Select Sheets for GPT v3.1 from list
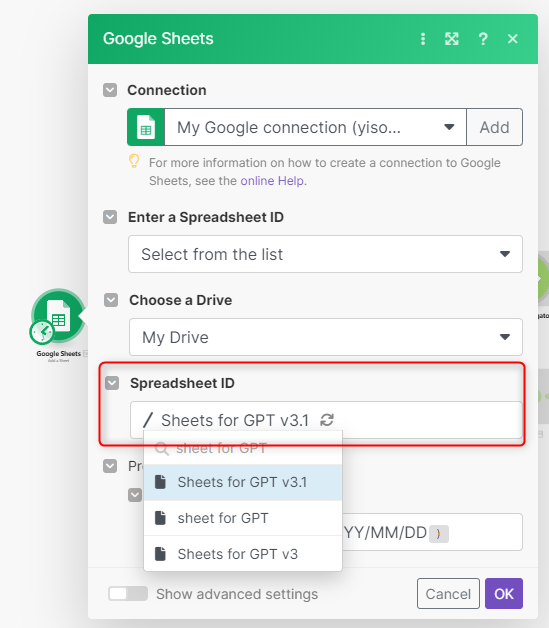Image resolution: width=549 pixels, height=628 pixels. click(243, 482)
